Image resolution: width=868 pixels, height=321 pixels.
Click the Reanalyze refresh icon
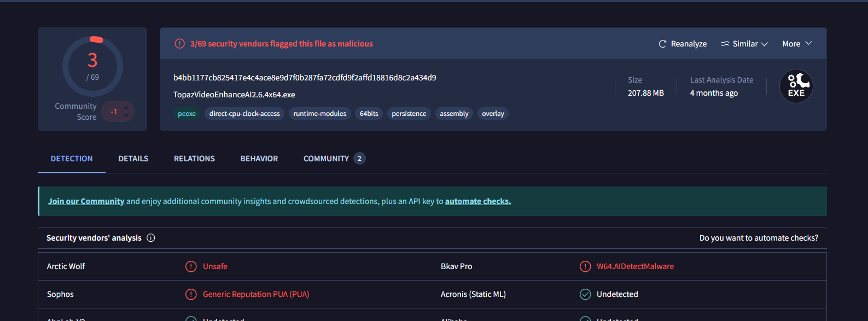(x=662, y=44)
